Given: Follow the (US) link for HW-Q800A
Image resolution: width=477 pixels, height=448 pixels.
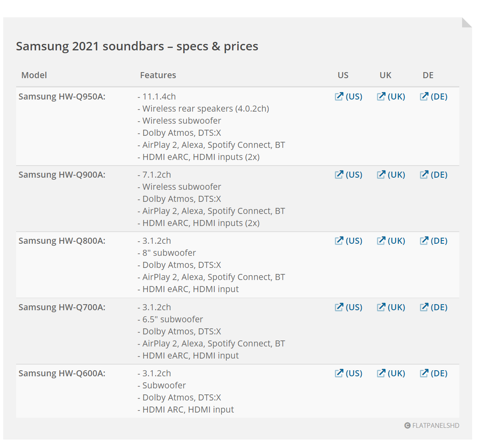Looking at the screenshot, I should [x=354, y=241].
